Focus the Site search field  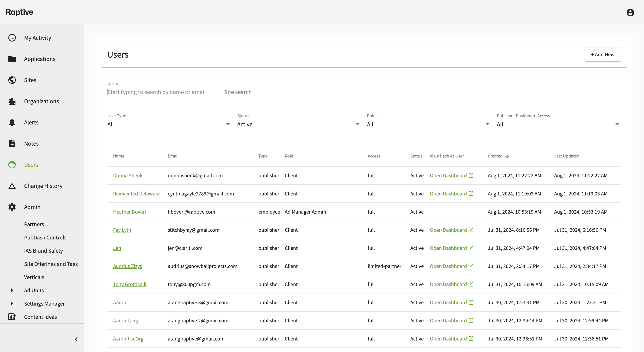pos(281,92)
